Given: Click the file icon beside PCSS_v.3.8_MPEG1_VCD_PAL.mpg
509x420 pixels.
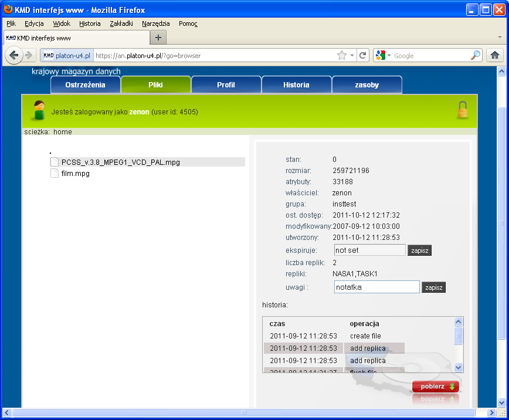Looking at the screenshot, I should click(x=55, y=162).
